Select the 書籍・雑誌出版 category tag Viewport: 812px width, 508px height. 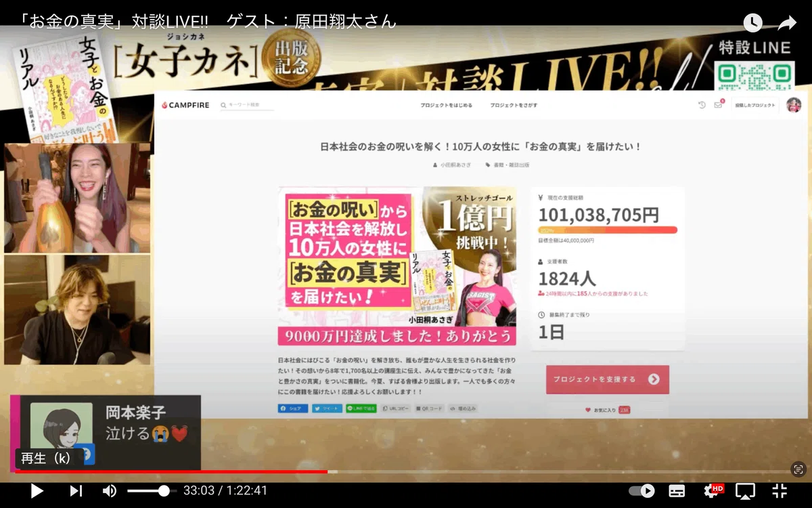pos(507,165)
